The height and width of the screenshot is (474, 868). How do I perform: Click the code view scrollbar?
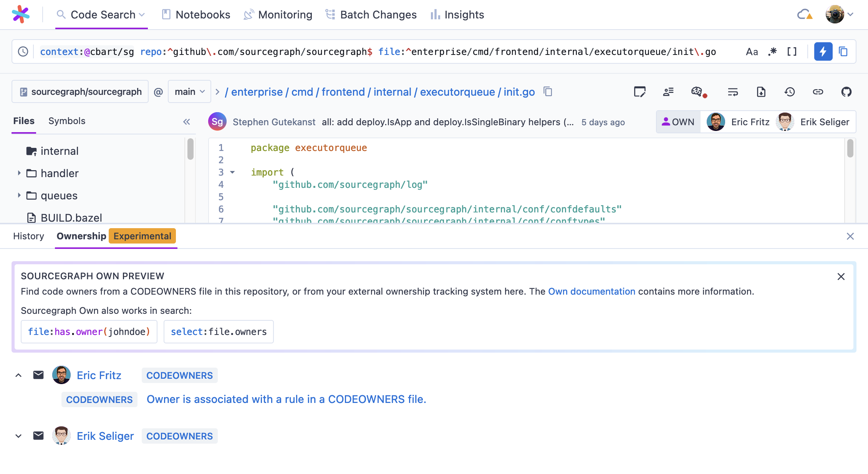pyautogui.click(x=850, y=148)
